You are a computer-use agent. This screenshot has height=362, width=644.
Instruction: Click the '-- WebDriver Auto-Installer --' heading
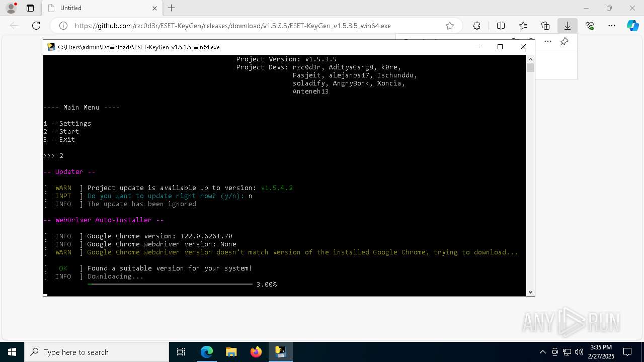click(x=104, y=220)
